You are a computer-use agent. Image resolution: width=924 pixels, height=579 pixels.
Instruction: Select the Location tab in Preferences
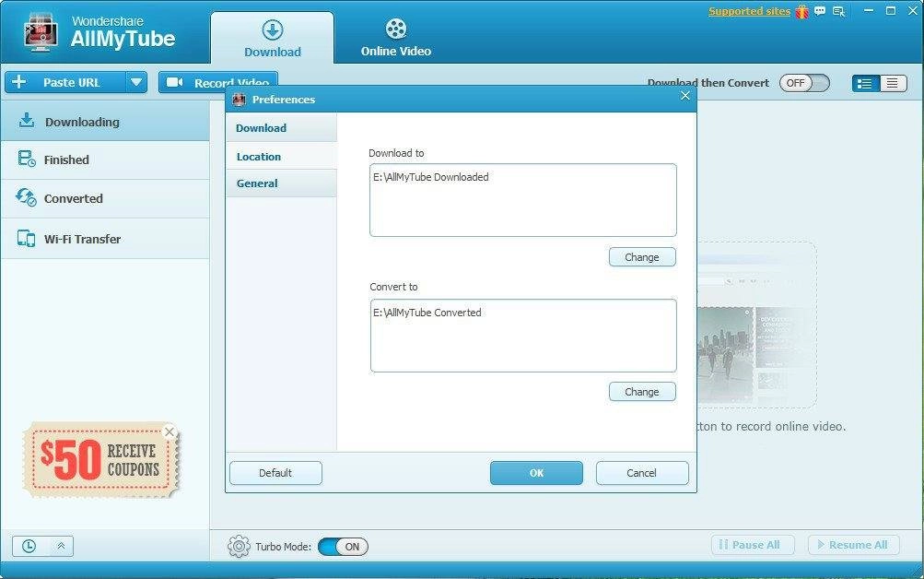(x=281, y=156)
